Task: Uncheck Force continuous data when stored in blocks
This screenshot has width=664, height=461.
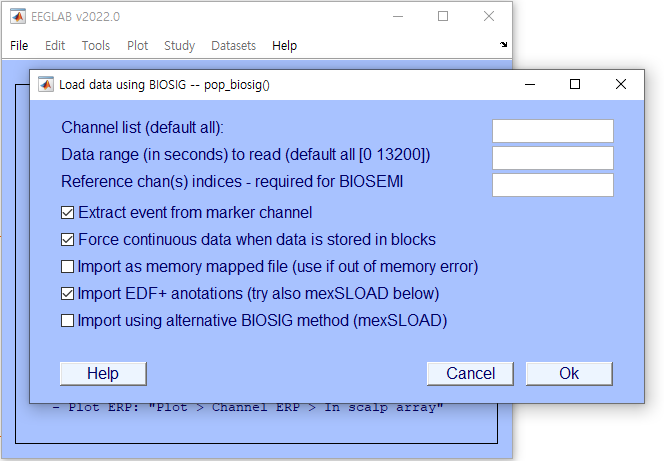Action: click(x=67, y=240)
